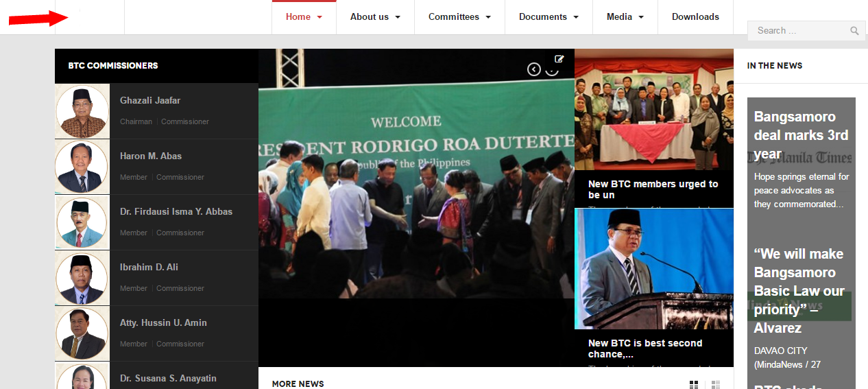Expand the Documents dropdown arrow
This screenshot has width=868, height=389.
point(576,17)
